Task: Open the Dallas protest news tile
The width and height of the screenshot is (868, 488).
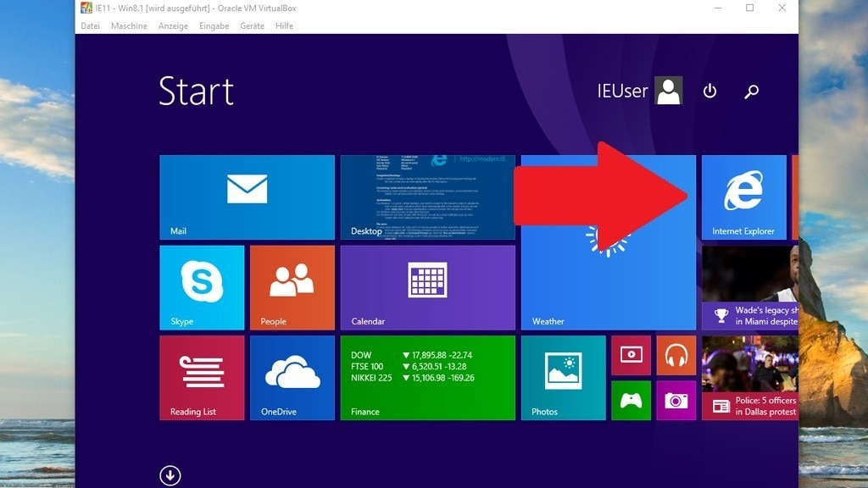Action: click(749, 378)
